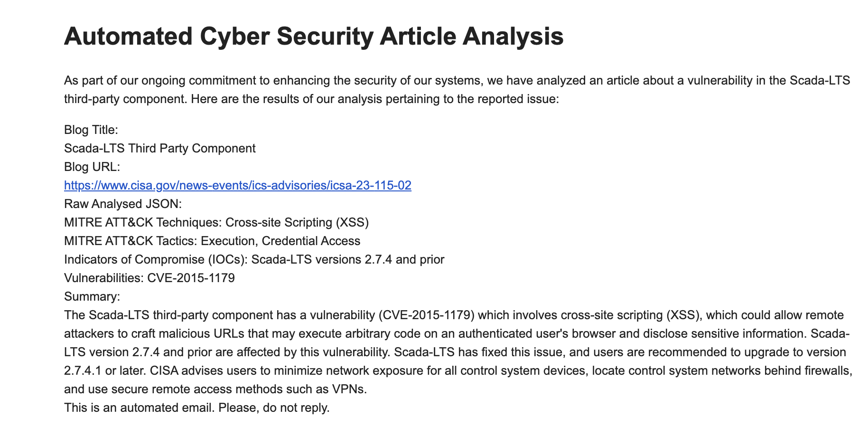The image size is (868, 436).
Task: Click the 'Blog URL:' label
Action: point(92,167)
